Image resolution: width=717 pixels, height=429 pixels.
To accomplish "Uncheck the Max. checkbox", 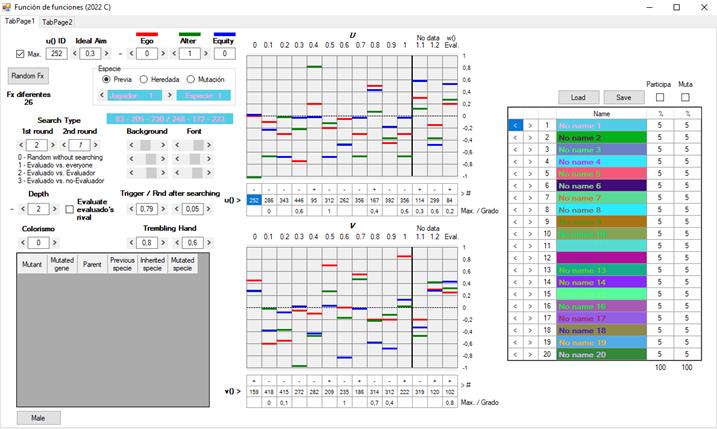I will (22, 54).
